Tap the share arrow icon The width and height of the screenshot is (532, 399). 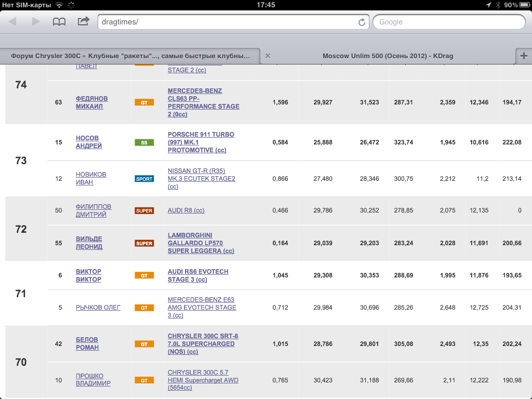coord(84,21)
